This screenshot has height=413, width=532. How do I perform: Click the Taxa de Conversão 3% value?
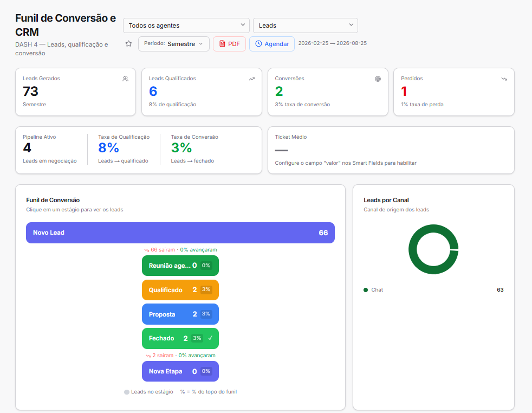click(x=181, y=147)
